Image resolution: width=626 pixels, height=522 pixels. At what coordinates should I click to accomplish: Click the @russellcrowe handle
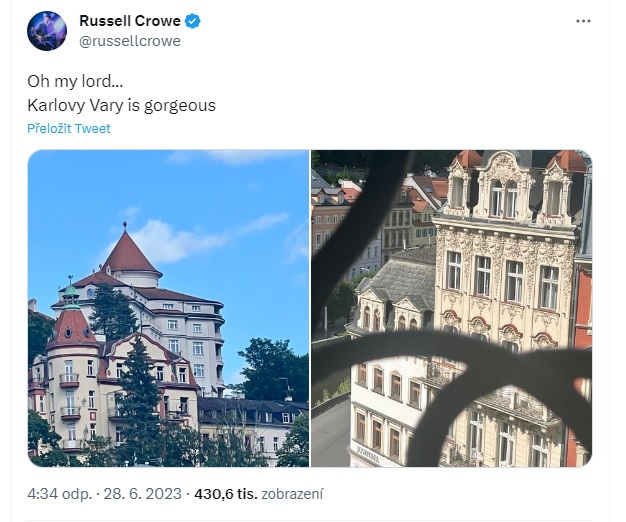130,41
